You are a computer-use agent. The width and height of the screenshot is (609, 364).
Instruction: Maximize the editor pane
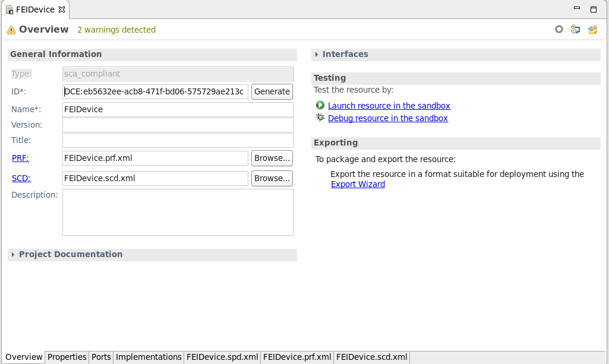click(593, 10)
